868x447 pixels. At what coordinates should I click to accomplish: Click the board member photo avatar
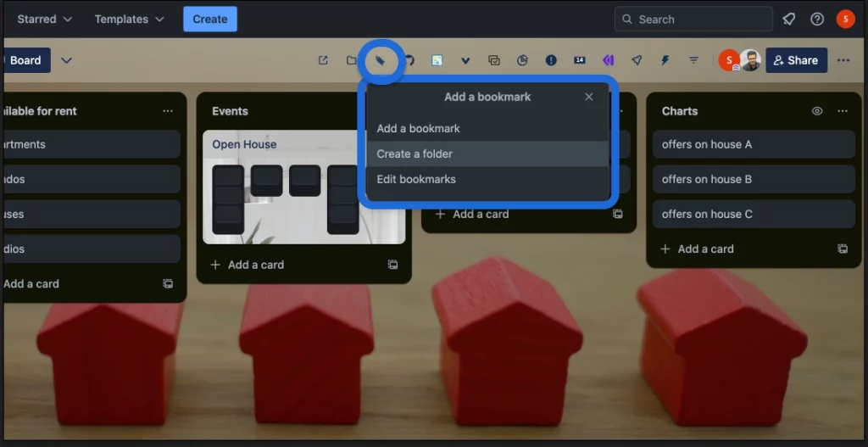click(x=751, y=60)
